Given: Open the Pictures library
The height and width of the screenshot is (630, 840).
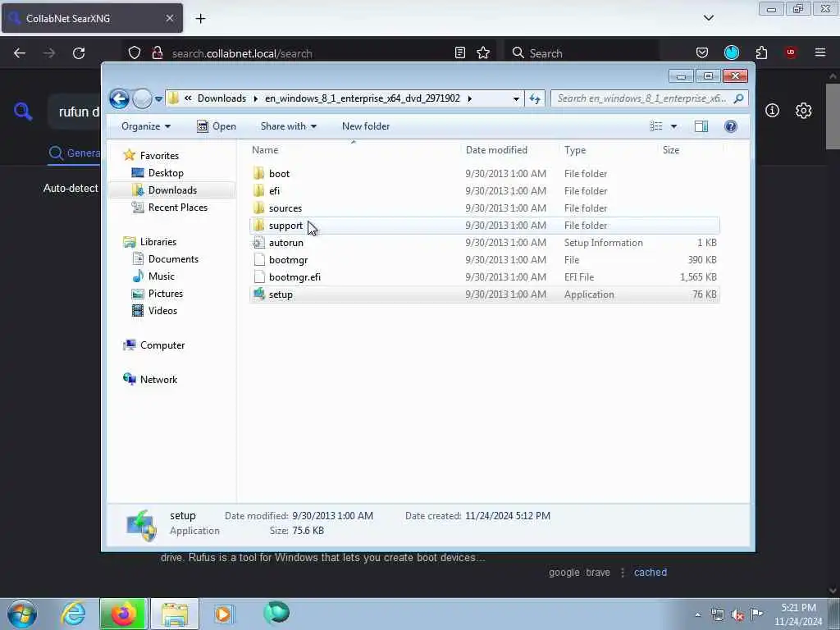Looking at the screenshot, I should (166, 294).
